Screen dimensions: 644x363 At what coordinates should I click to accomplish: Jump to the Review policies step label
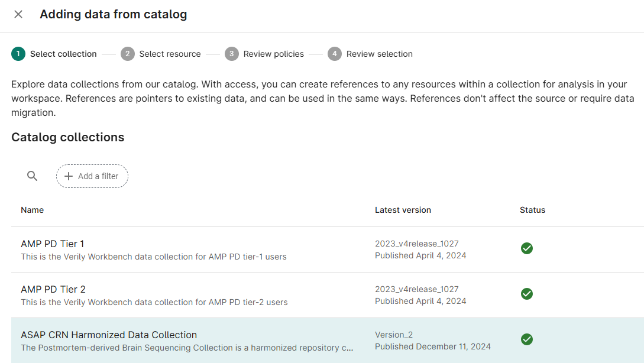(x=273, y=53)
